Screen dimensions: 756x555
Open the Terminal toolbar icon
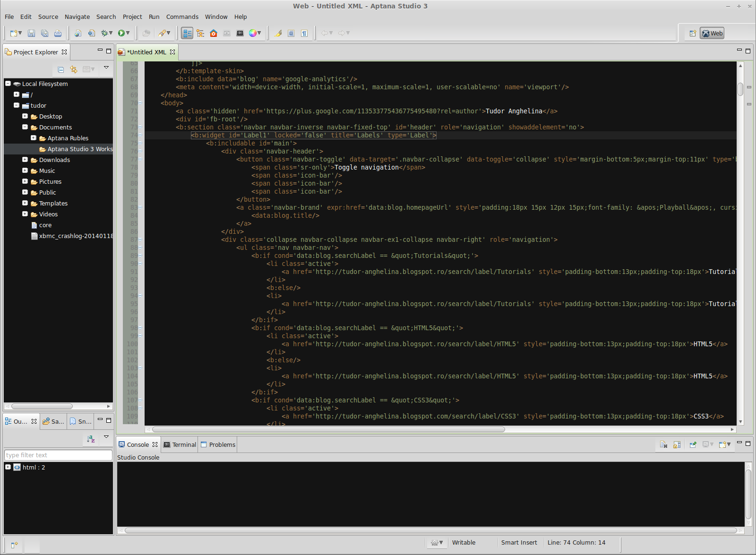point(240,33)
